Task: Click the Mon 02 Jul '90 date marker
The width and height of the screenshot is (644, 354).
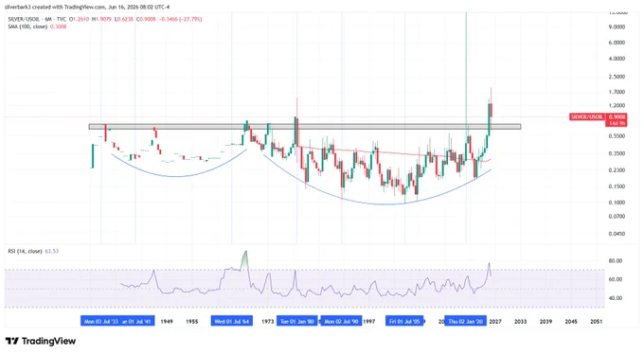Action: [341, 321]
